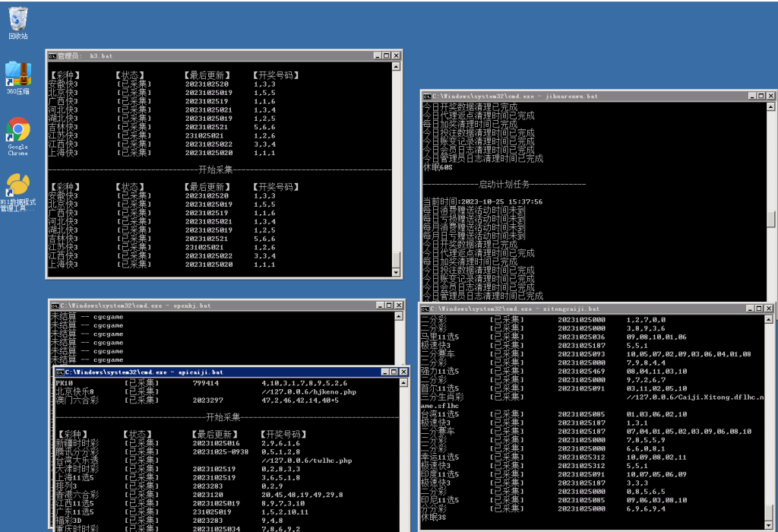Click the scrollbar thumb in jihuarenwu.bat window
778x532 pixels.
(770, 219)
